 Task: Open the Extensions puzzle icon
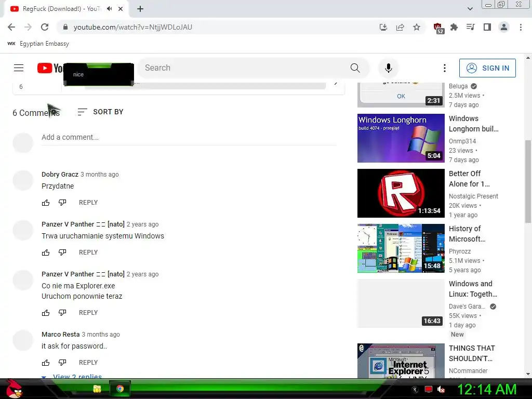pos(454,27)
